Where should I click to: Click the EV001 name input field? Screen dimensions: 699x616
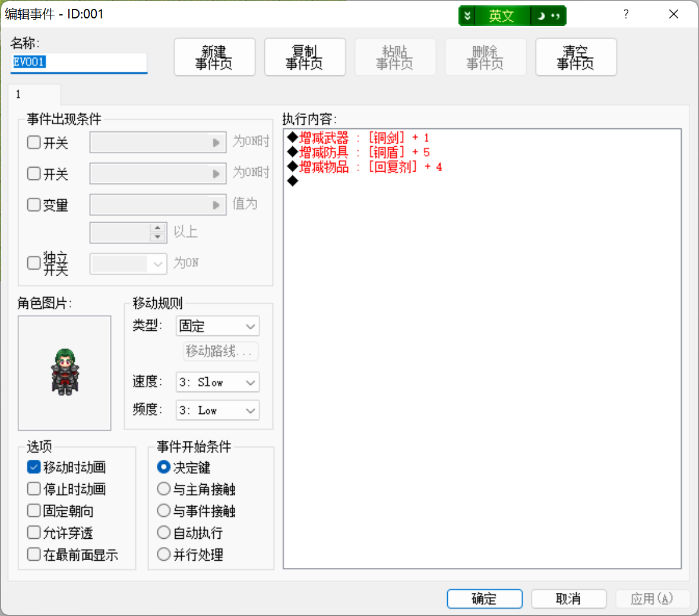click(x=79, y=62)
